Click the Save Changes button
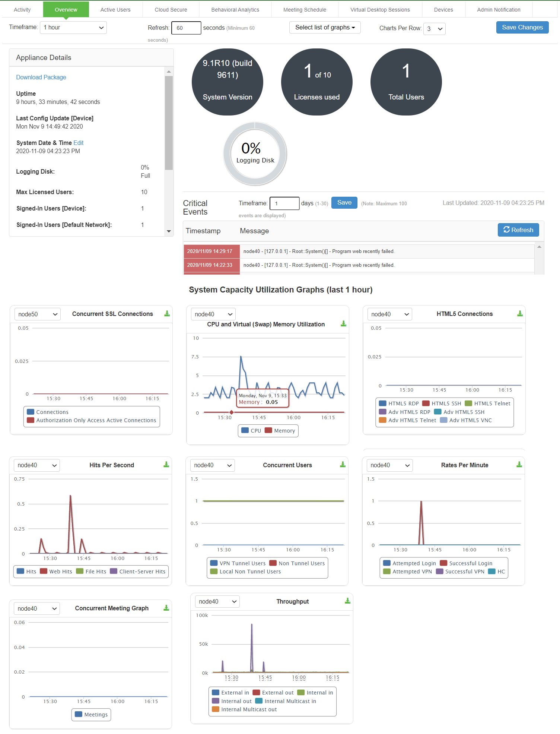The width and height of the screenshot is (560, 734). click(522, 28)
